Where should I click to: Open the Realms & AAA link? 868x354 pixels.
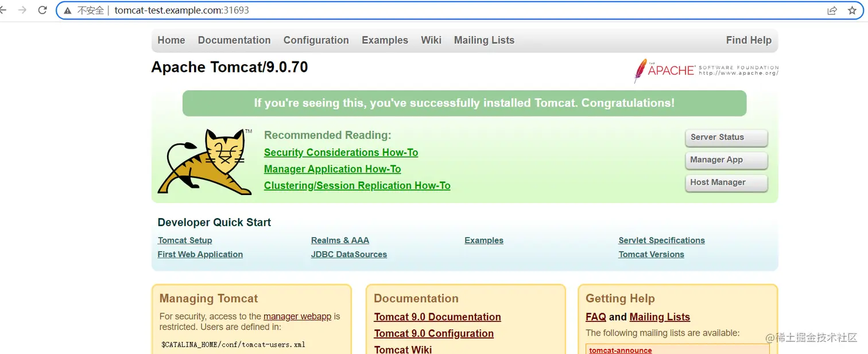coord(340,240)
